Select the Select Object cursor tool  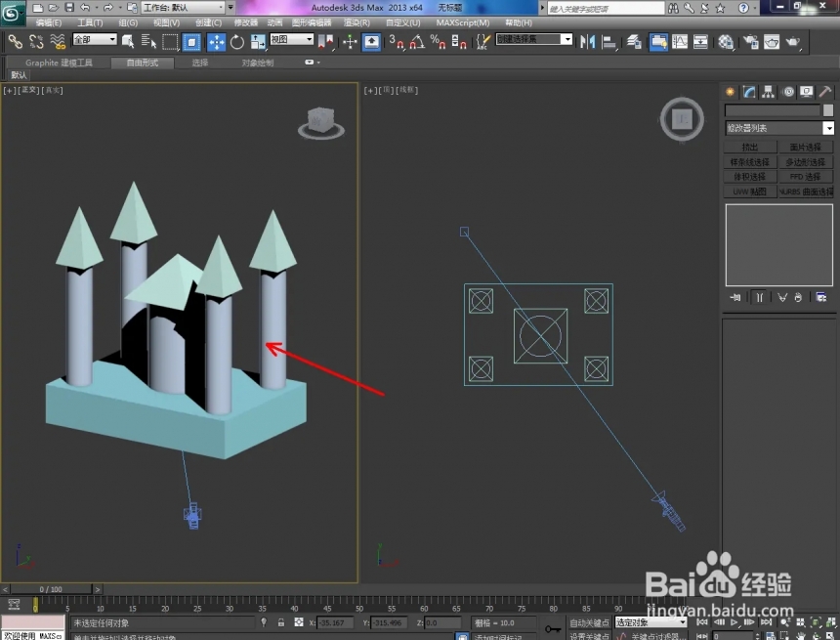[128, 41]
